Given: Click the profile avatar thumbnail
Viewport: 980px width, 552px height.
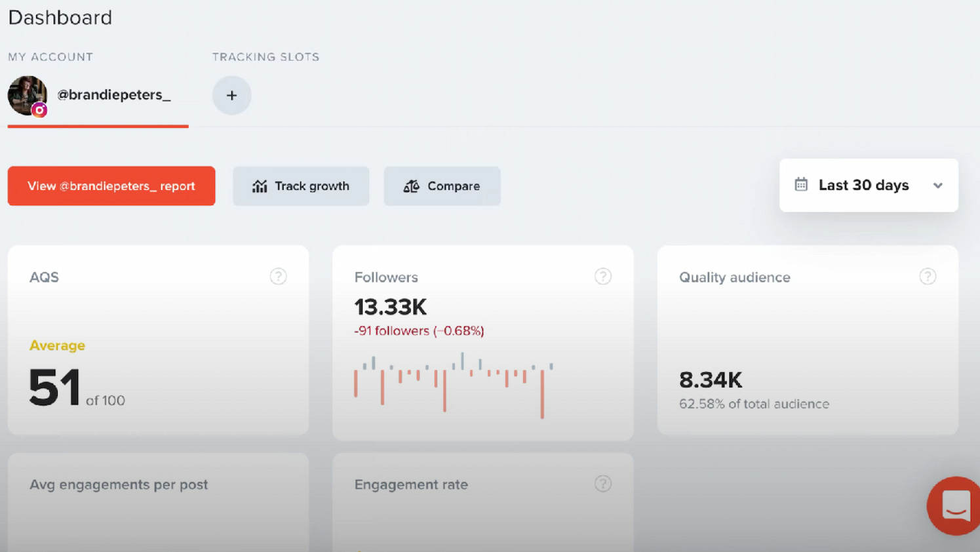Looking at the screenshot, I should tap(28, 94).
